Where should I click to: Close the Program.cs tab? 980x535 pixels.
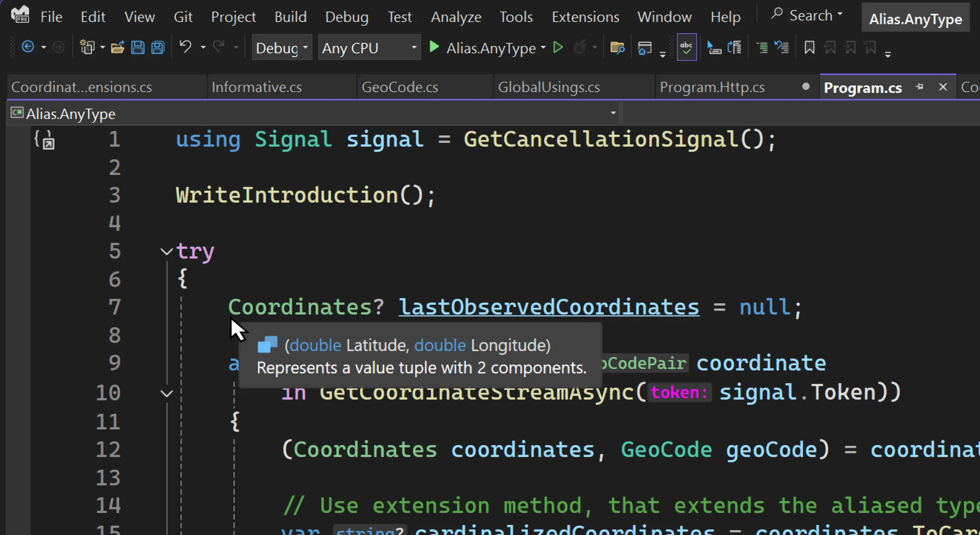tap(943, 87)
